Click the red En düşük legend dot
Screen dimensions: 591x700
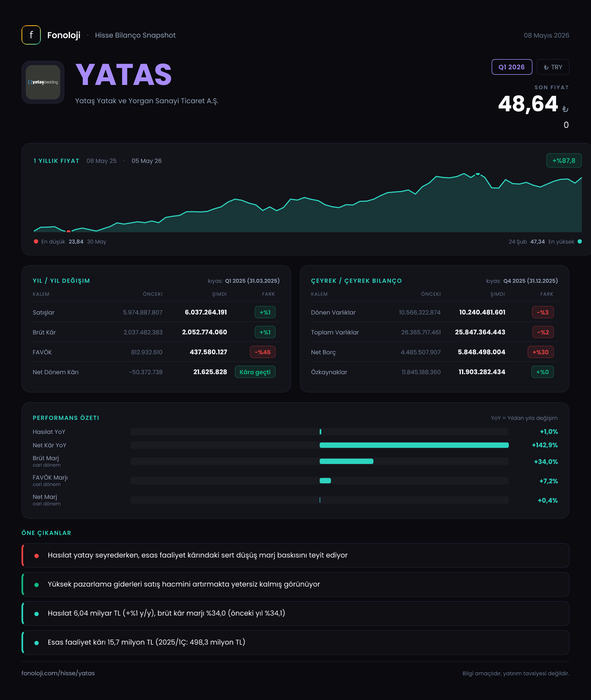pyautogui.click(x=36, y=241)
